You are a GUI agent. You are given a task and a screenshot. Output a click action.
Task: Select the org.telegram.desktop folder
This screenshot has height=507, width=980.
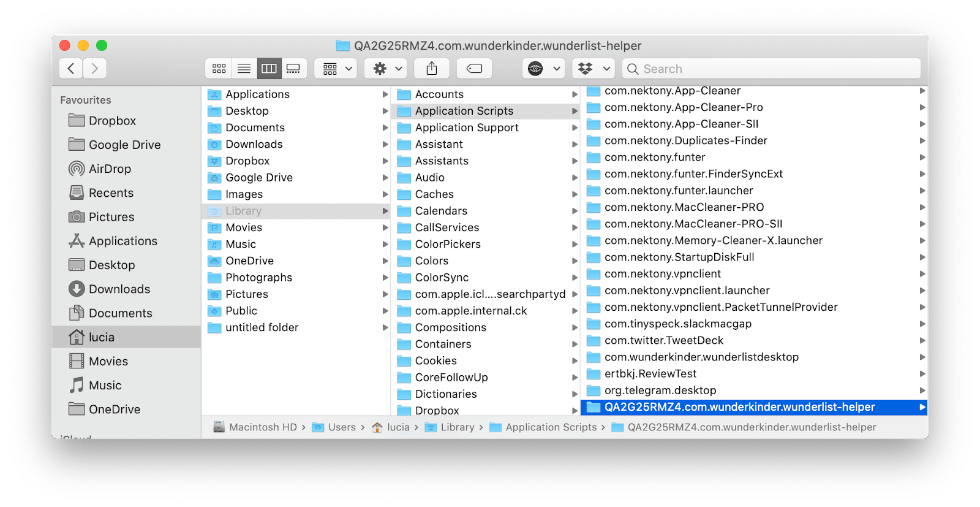tap(754, 391)
